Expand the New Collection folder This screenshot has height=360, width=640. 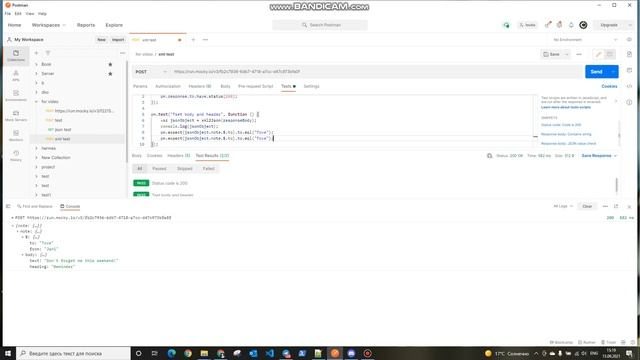(x=36, y=158)
